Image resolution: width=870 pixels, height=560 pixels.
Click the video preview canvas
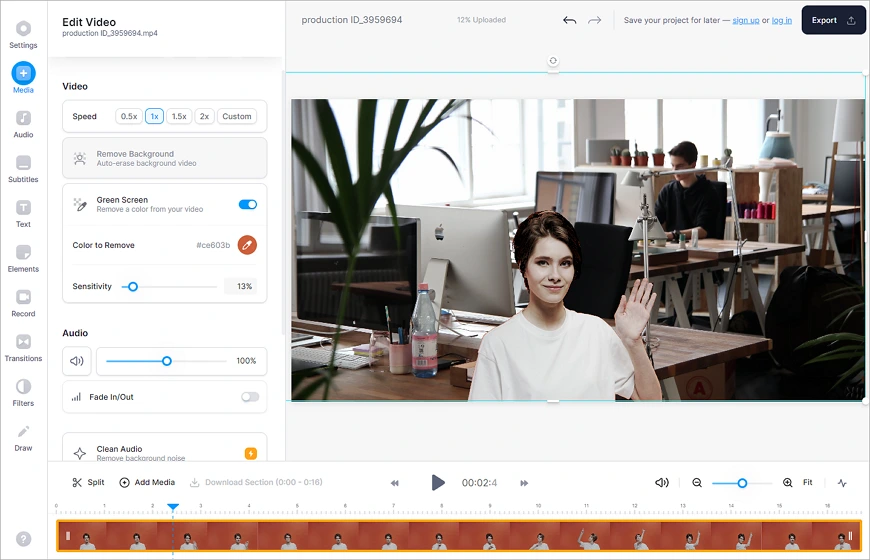pyautogui.click(x=578, y=249)
